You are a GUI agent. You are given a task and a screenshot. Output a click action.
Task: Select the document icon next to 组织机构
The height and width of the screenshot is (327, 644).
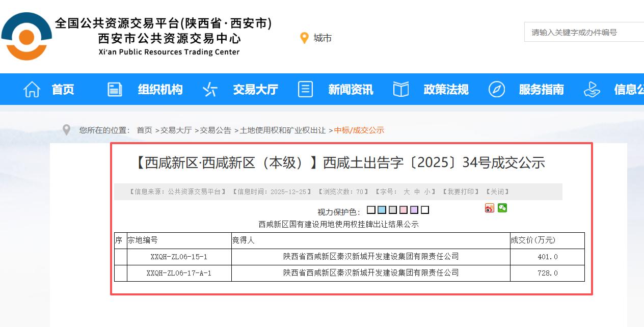pyautogui.click(x=114, y=89)
